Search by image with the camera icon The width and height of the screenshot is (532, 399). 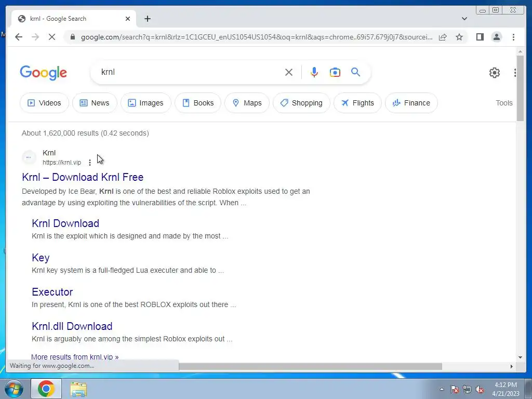[335, 72]
